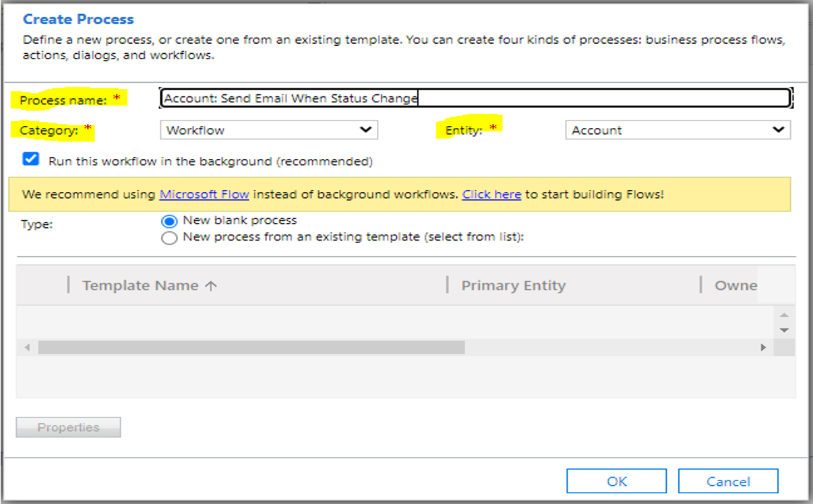Click the Process name text field
813x504 pixels.
(475, 98)
